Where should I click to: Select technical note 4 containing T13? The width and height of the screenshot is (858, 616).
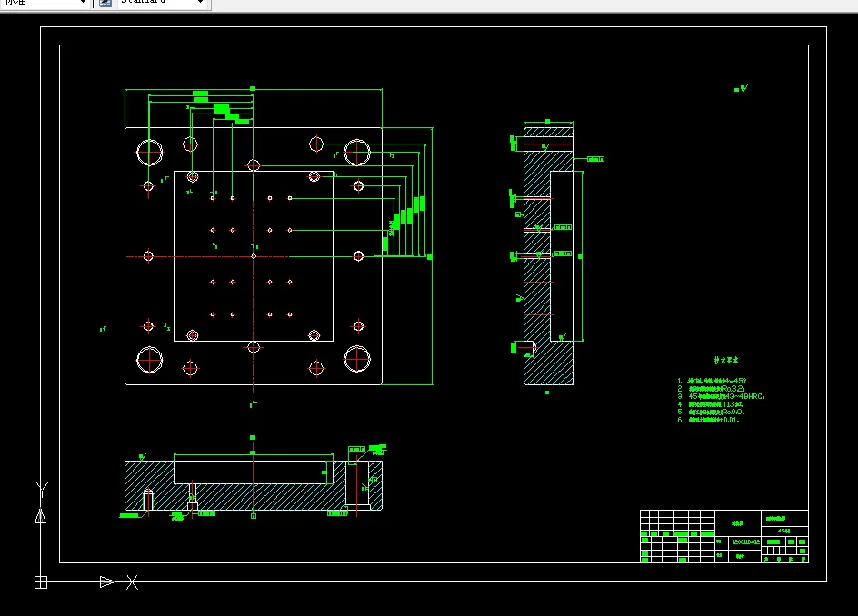[710, 404]
